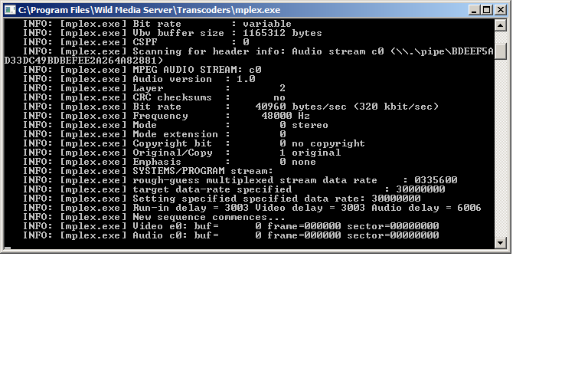Close the mplex.exe console window
The width and height of the screenshot is (588, 368).
pyautogui.click(x=500, y=10)
